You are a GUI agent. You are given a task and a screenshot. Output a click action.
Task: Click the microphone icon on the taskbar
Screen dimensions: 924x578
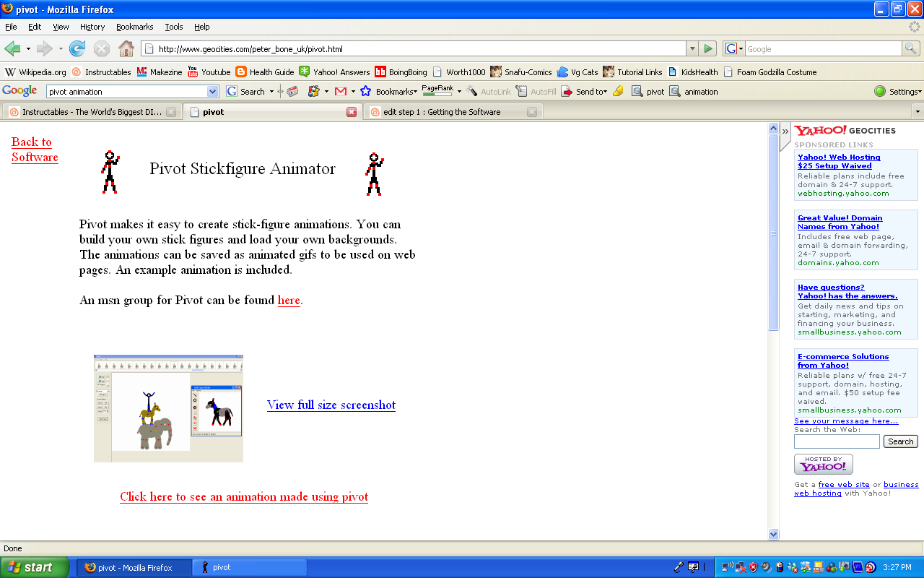coord(679,567)
